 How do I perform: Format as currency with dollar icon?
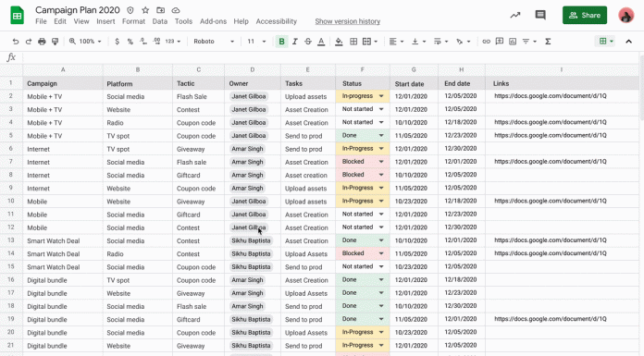click(x=118, y=42)
